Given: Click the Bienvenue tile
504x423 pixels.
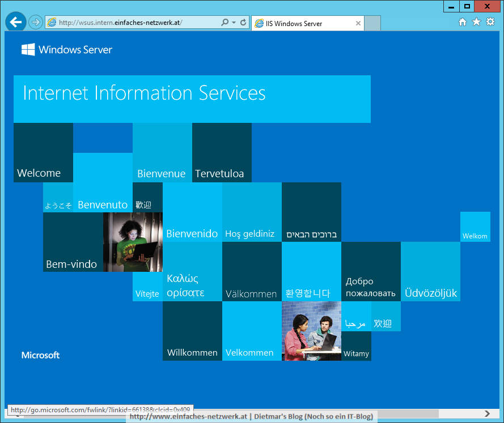Looking at the screenshot, I should click(x=162, y=152).
